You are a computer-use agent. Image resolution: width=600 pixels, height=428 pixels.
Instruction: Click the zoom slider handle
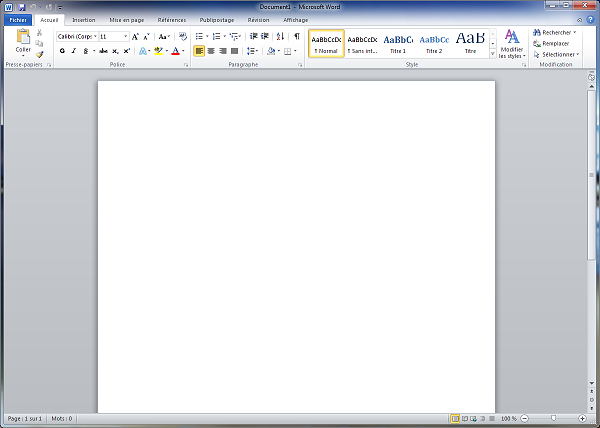coord(553,417)
